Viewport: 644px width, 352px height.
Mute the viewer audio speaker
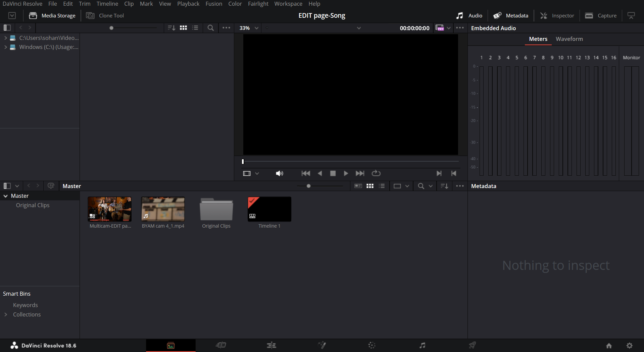tap(279, 173)
